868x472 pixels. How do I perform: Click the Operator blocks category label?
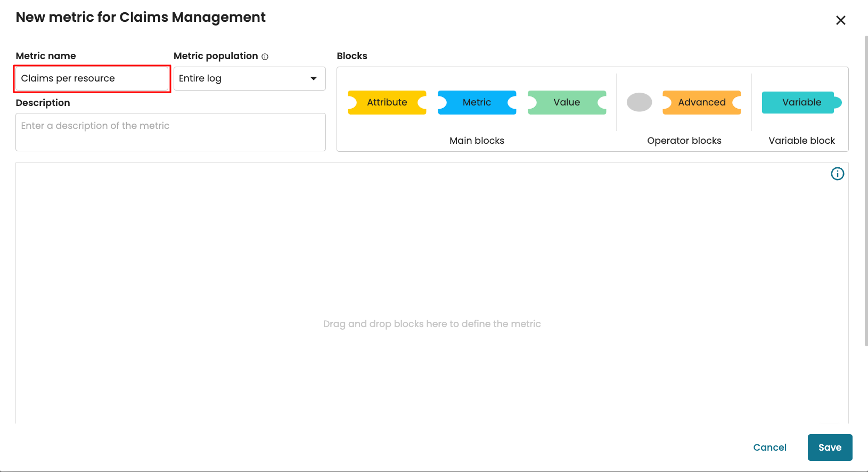(684, 141)
